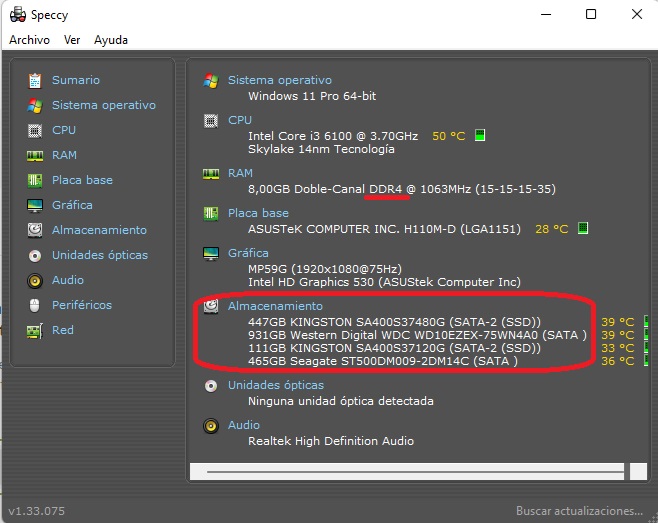Open the Unidades ópticas sidebar section

100,255
